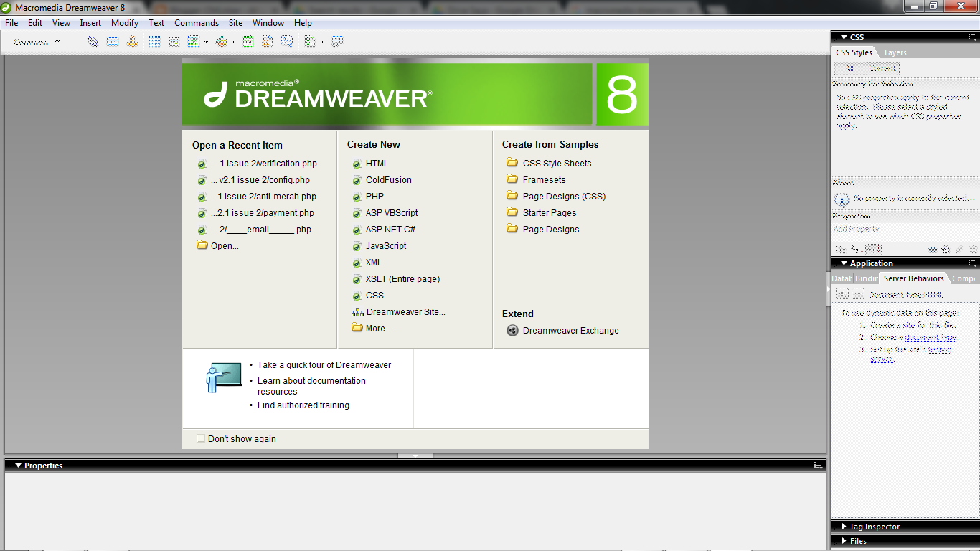Viewport: 980px width, 551px height.
Task: Open the File menu
Action: (x=11, y=23)
